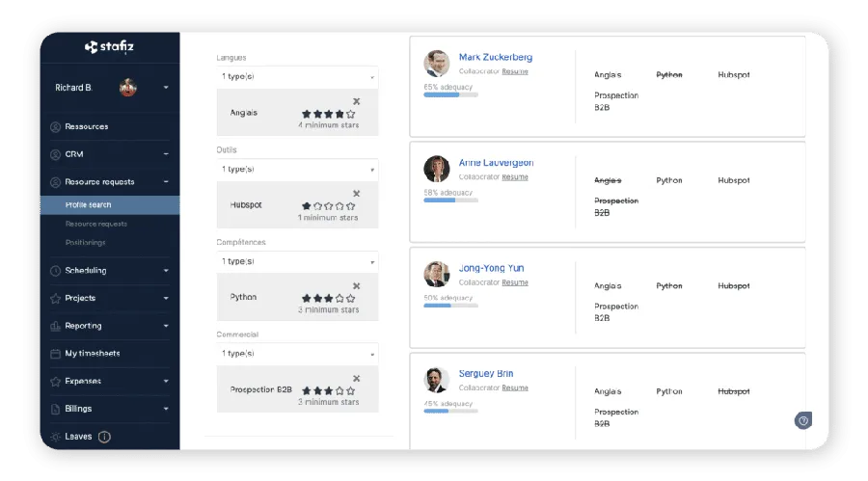Click the Leaves info icon
The image size is (868, 481).
coord(104,437)
